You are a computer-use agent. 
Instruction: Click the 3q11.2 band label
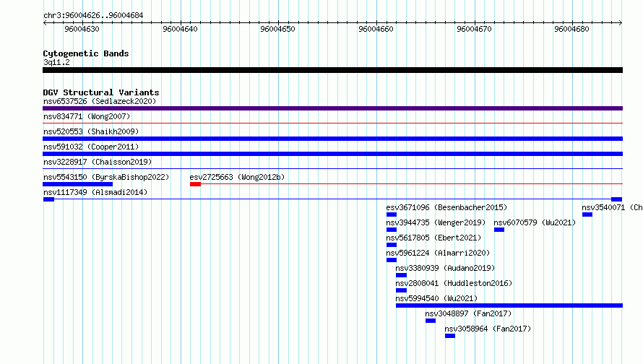[56, 62]
